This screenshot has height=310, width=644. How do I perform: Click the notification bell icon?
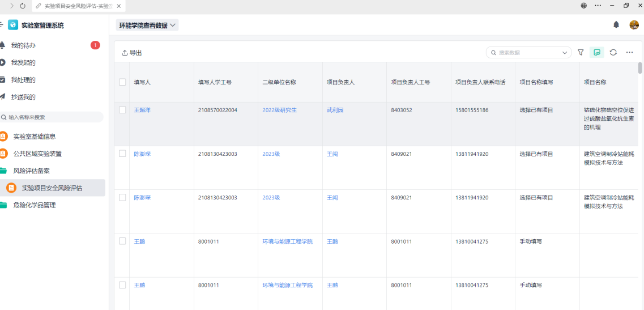(616, 25)
